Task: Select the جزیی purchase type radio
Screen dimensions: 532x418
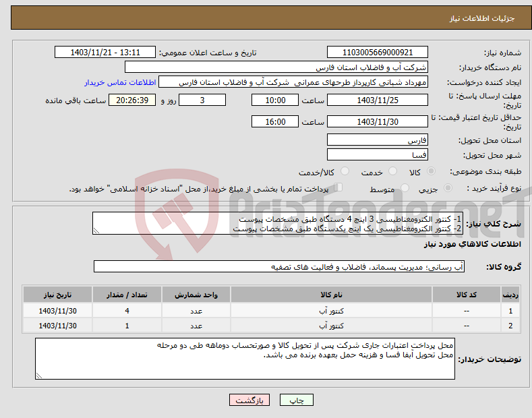Action: (448, 188)
